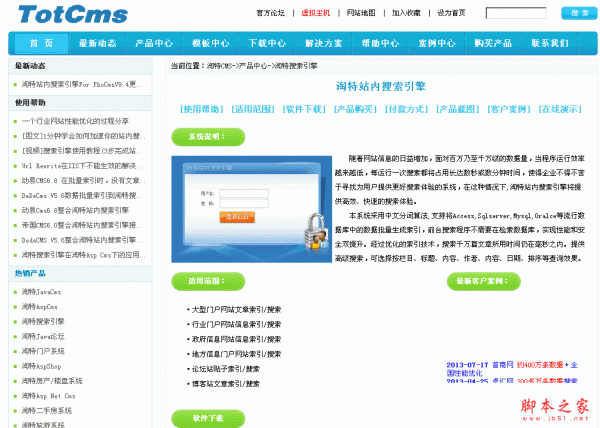
Task: Click the green 最新客户案例 label button
Action: [x=484, y=281]
